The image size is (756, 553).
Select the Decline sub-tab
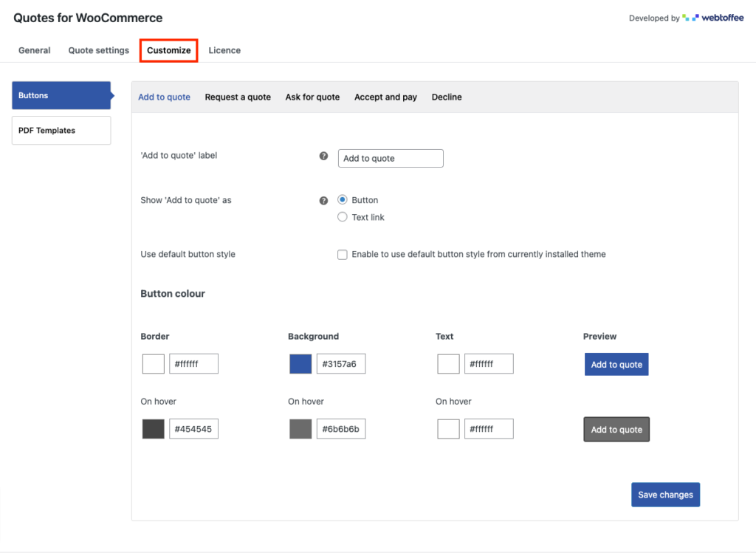(447, 97)
